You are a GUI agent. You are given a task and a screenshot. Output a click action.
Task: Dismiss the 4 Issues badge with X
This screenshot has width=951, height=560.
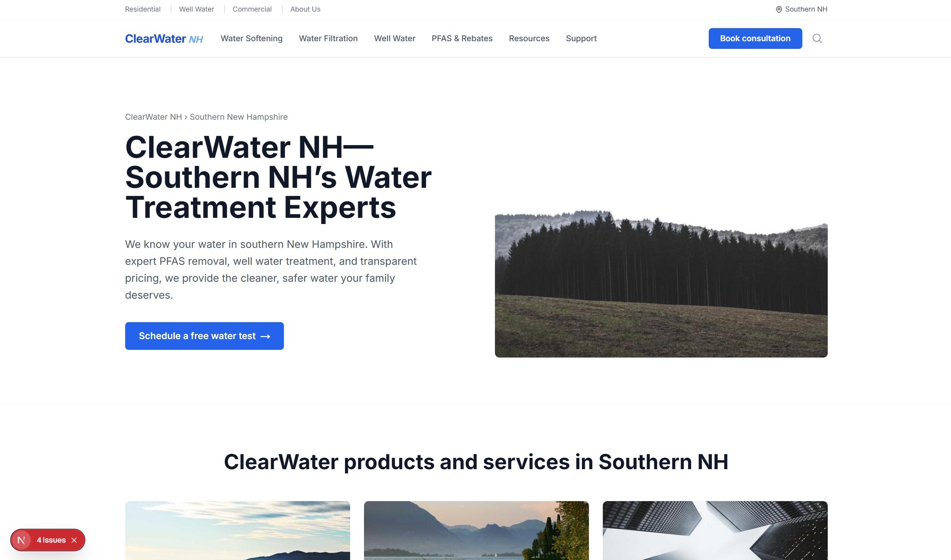tap(74, 540)
